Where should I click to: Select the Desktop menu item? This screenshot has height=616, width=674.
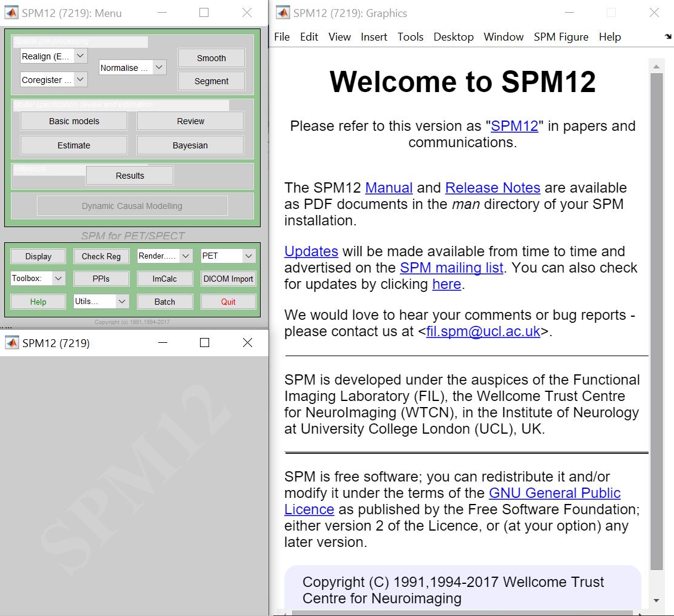[453, 37]
